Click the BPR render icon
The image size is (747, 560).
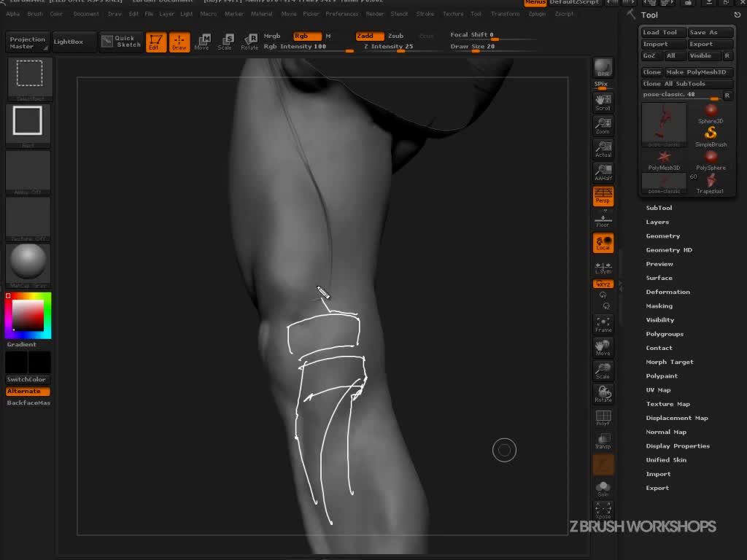(603, 68)
